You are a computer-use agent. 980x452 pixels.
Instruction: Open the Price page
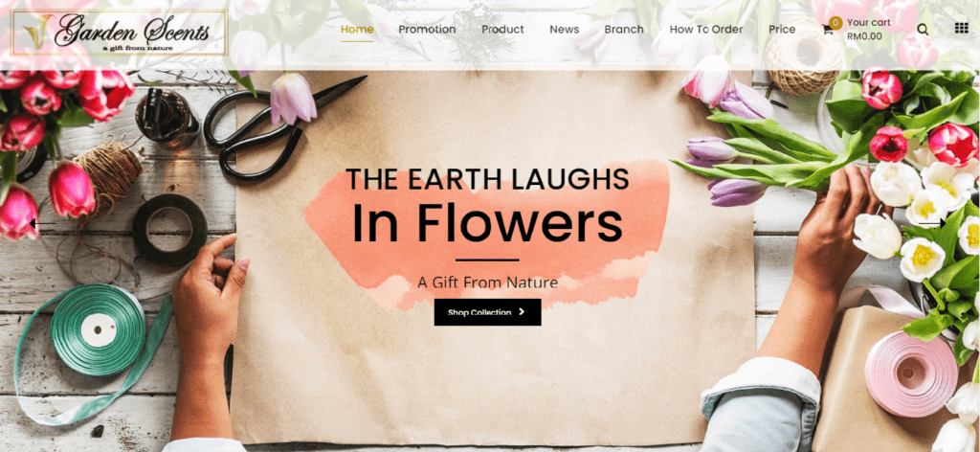point(782,30)
